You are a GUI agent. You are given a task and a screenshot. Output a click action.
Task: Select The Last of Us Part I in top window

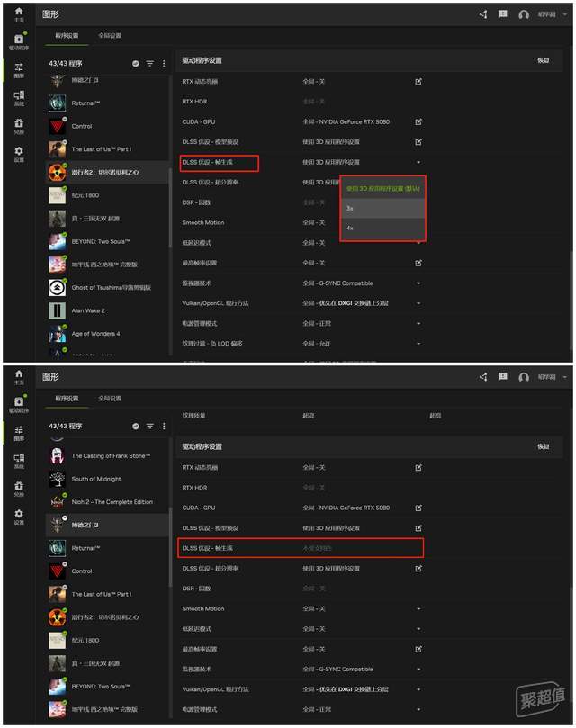point(108,149)
